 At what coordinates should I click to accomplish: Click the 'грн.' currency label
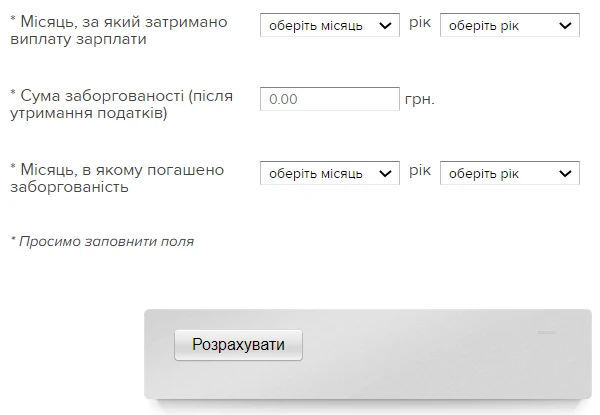[x=420, y=100]
